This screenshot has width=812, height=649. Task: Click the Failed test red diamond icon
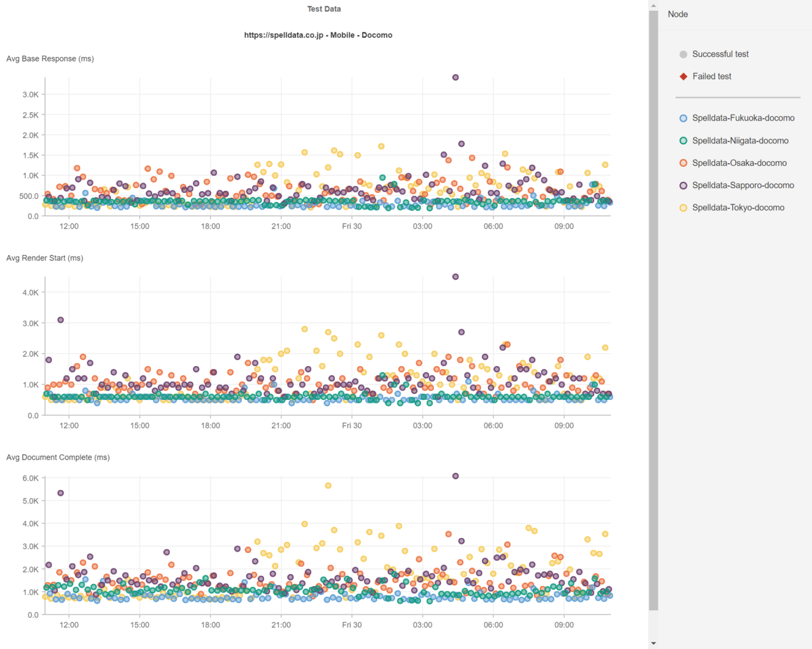pos(683,76)
